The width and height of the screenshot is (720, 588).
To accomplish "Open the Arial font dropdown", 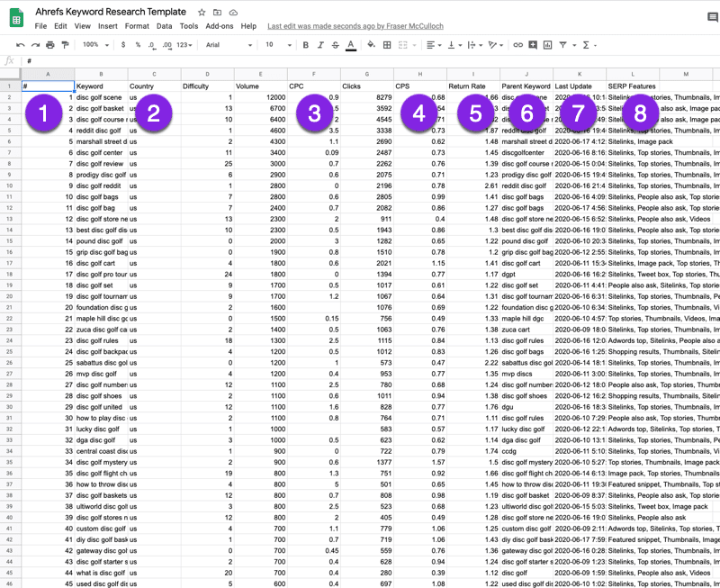I will click(x=227, y=44).
